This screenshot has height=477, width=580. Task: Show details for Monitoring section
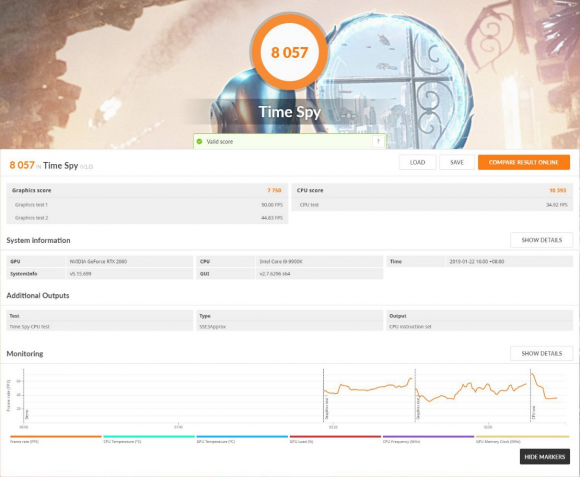[x=542, y=353]
